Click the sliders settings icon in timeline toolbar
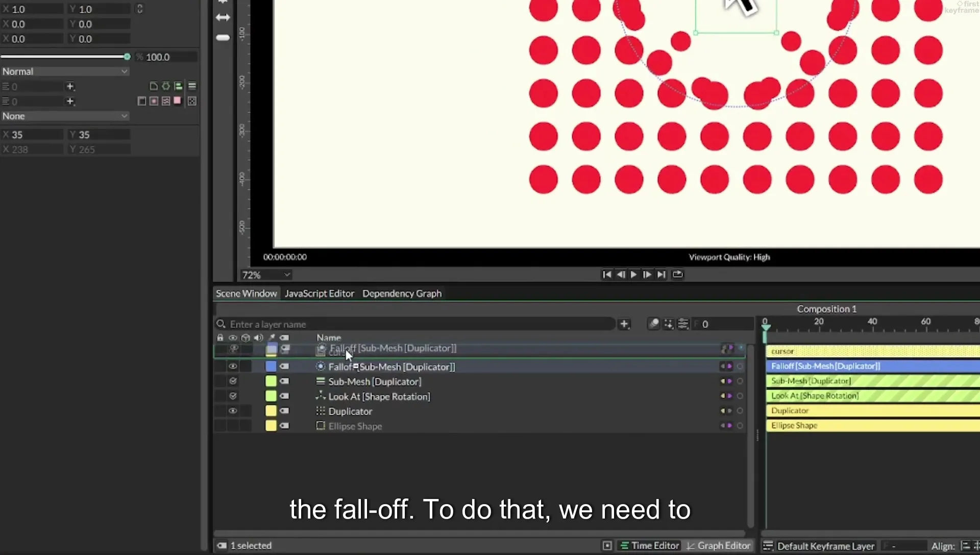This screenshot has height=555, width=980. (683, 324)
